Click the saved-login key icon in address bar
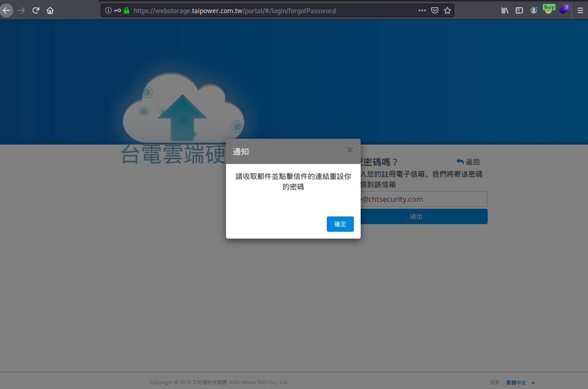 118,10
